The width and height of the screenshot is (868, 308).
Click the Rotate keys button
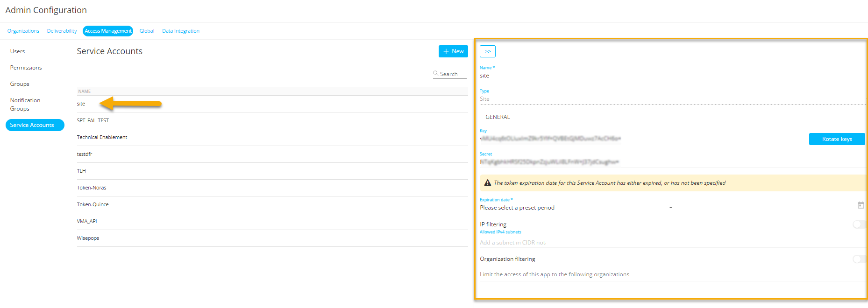click(837, 139)
